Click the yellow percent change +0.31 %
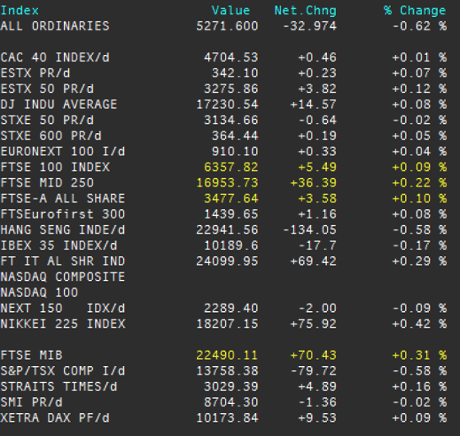460x436 pixels. 420,355
